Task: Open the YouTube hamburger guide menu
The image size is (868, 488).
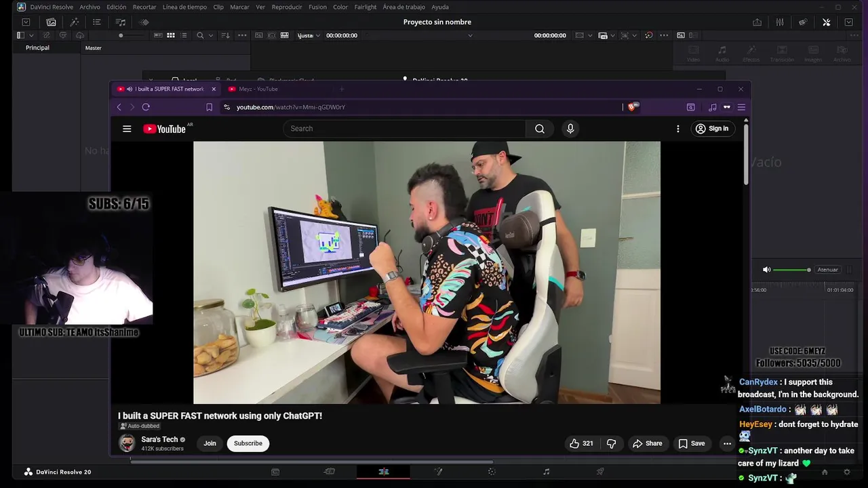Action: [127, 129]
